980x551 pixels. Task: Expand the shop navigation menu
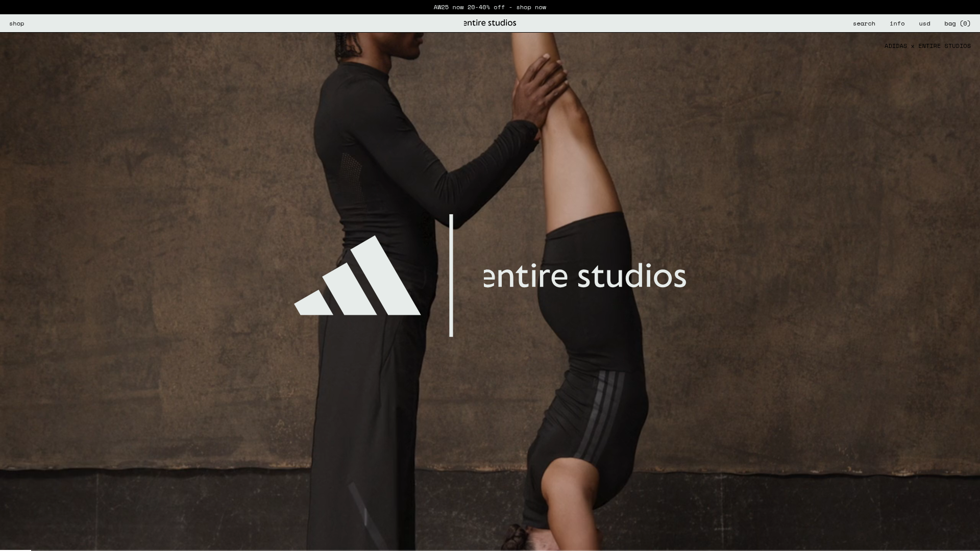[16, 23]
